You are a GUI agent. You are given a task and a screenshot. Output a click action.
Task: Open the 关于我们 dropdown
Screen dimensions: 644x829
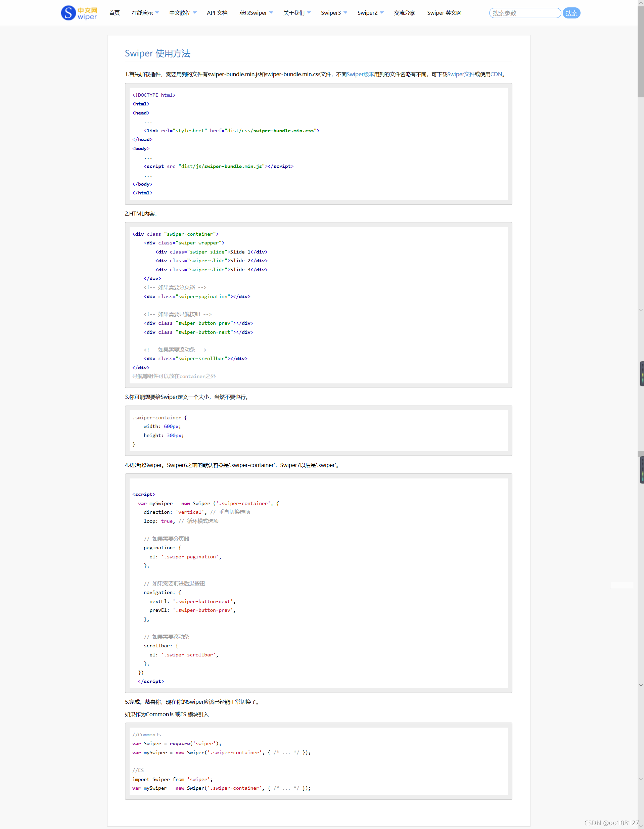click(x=297, y=13)
